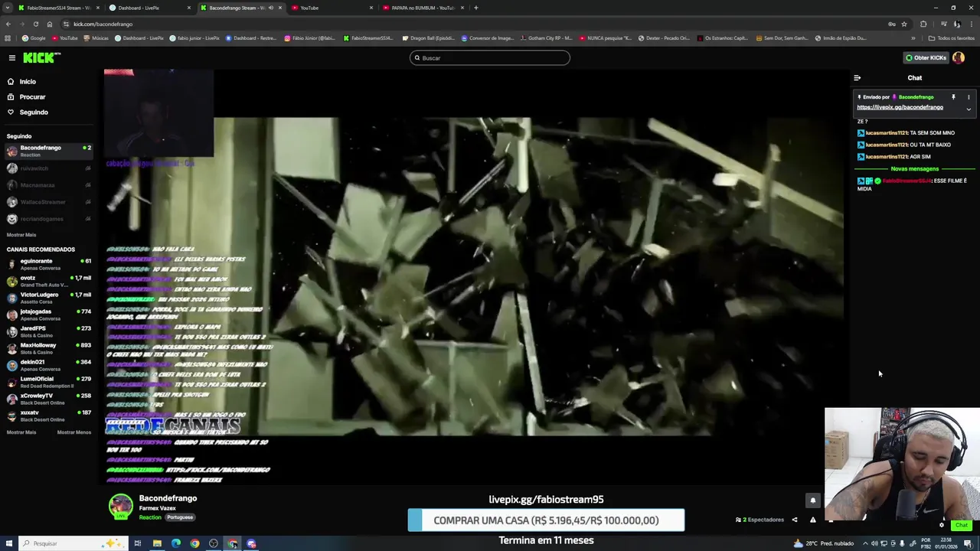Open recommended channel MaxHolloway
The width and height of the screenshot is (980, 551).
pyautogui.click(x=47, y=348)
